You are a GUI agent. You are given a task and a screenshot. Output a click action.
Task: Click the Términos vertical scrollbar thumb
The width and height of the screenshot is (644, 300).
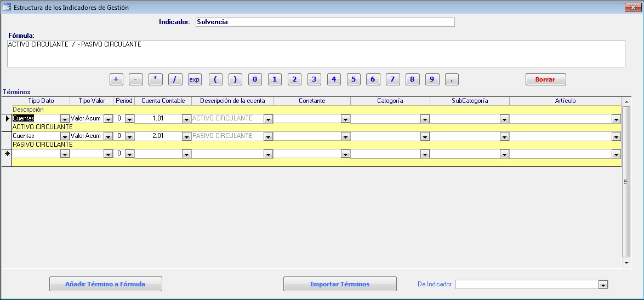[x=626, y=181]
